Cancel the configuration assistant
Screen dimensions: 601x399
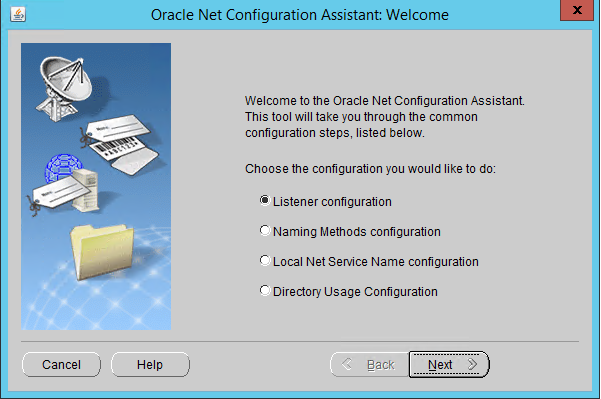click(x=61, y=365)
